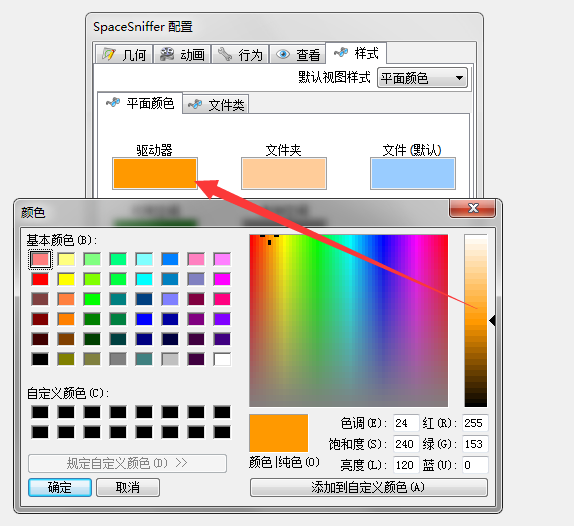574x526 pixels.
Task: Select the bright yellow basic color swatch
Action: point(66,279)
